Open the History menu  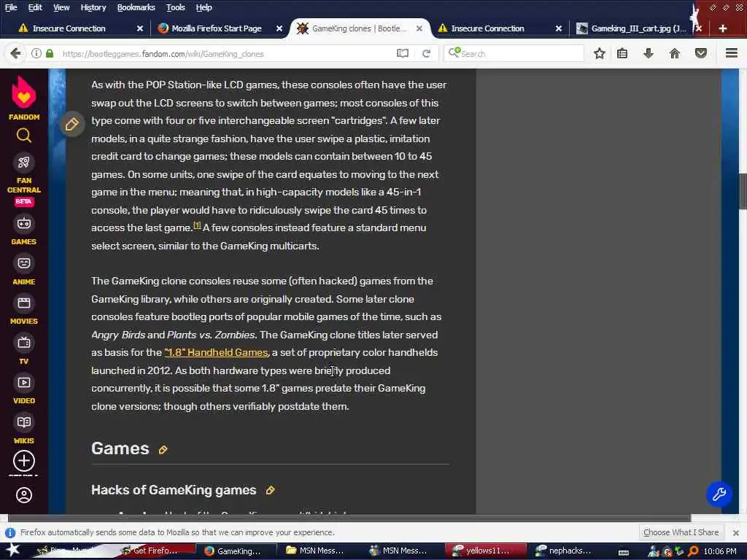[93, 7]
